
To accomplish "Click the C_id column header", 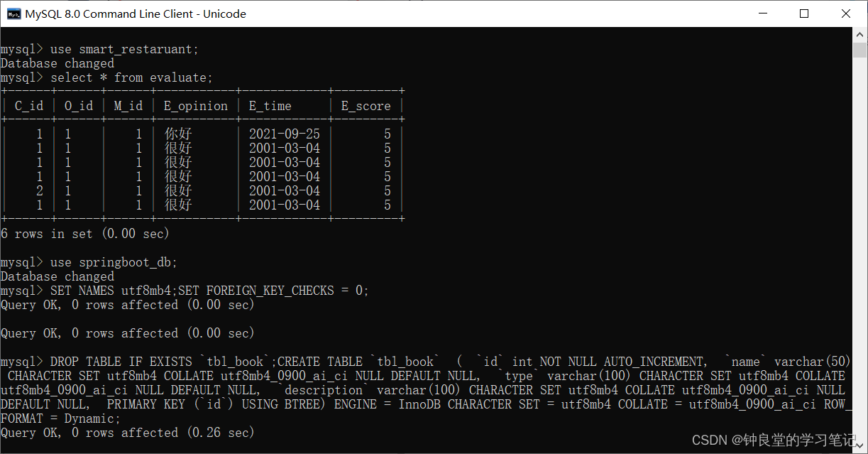I will 29,106.
